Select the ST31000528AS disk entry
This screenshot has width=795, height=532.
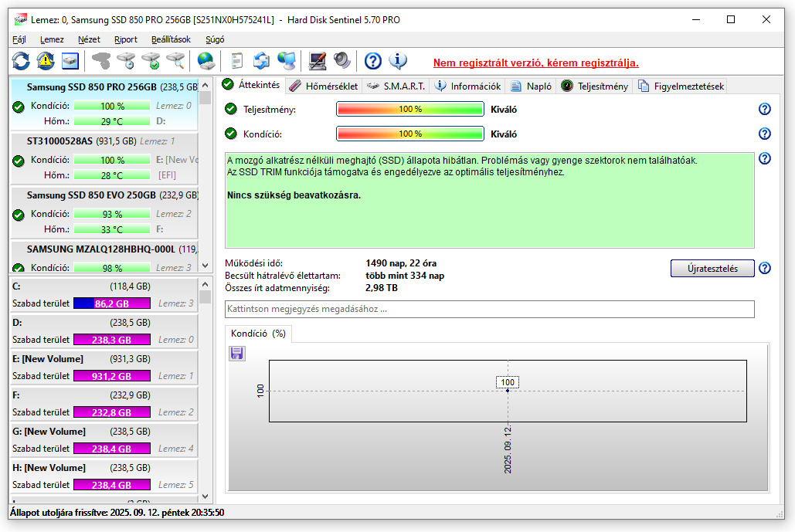(x=104, y=158)
